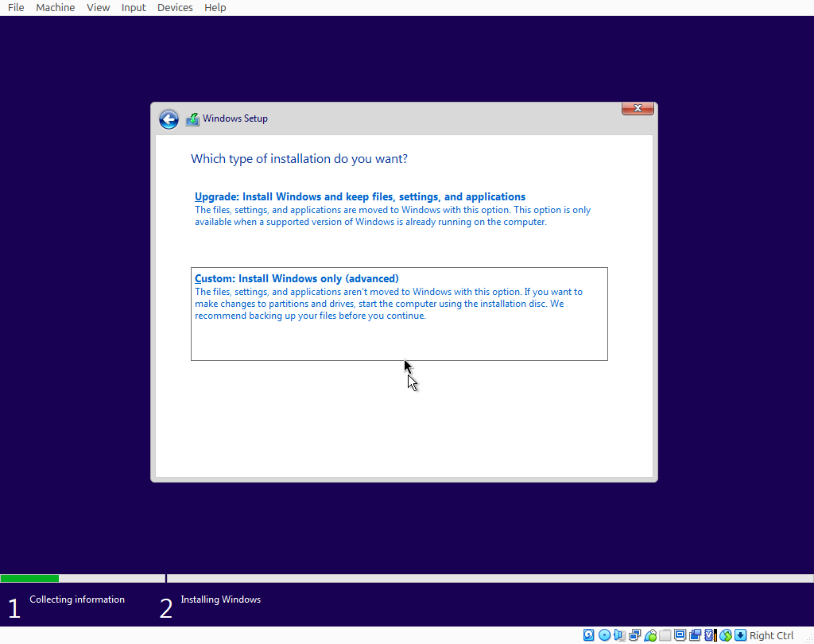Open the Devices menu
This screenshot has height=644, width=814.
coord(175,7)
